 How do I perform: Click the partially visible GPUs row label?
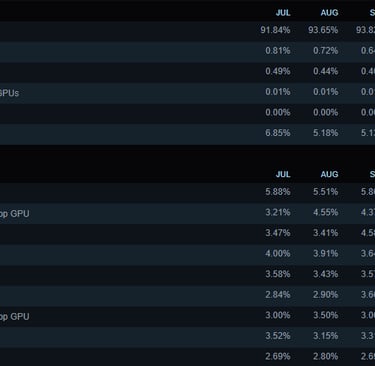coord(9,93)
